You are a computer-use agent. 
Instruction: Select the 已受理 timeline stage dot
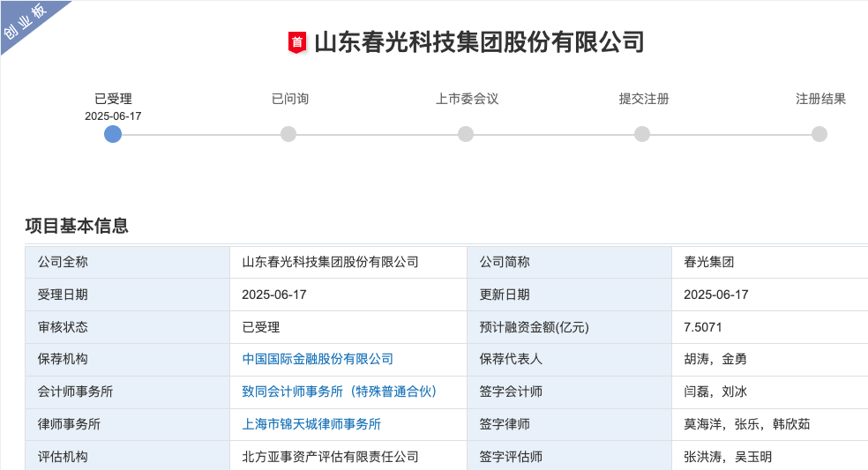(x=113, y=134)
